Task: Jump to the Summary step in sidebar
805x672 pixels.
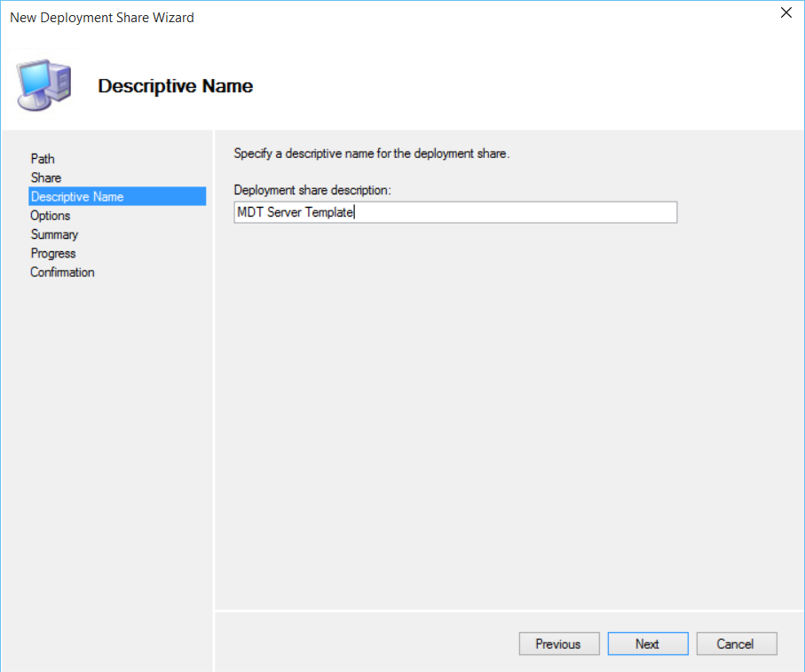Action: (54, 234)
